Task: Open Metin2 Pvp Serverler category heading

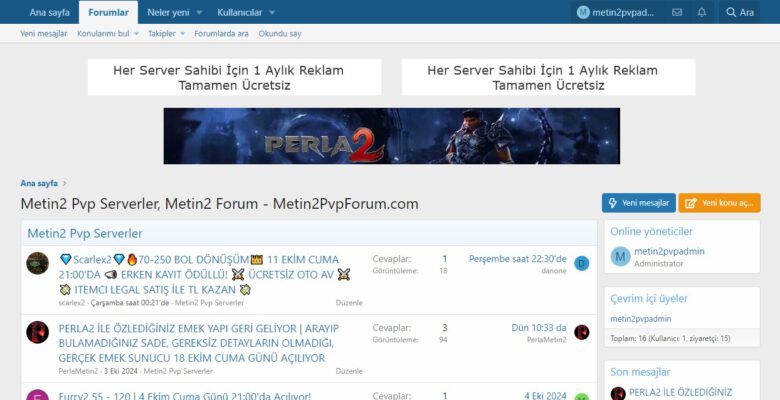Action: click(x=85, y=233)
